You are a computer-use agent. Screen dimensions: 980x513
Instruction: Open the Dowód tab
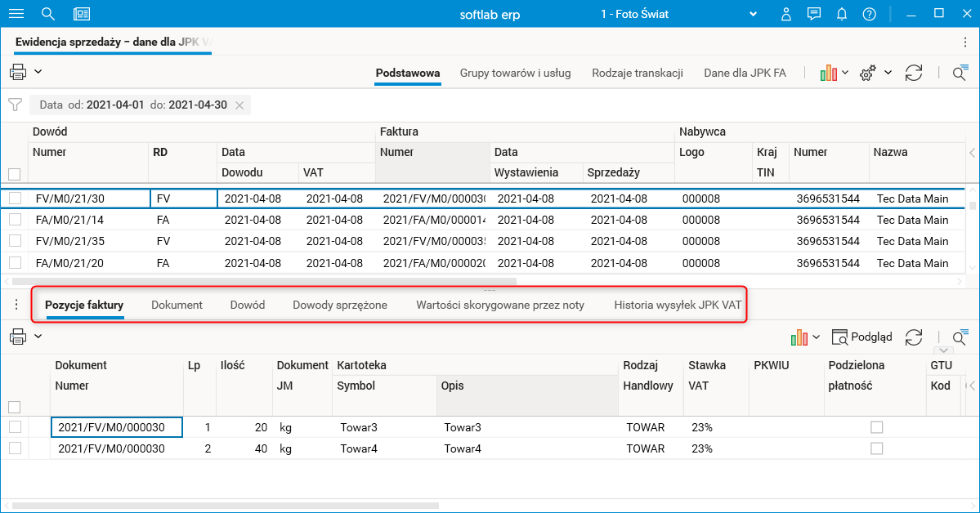point(248,305)
